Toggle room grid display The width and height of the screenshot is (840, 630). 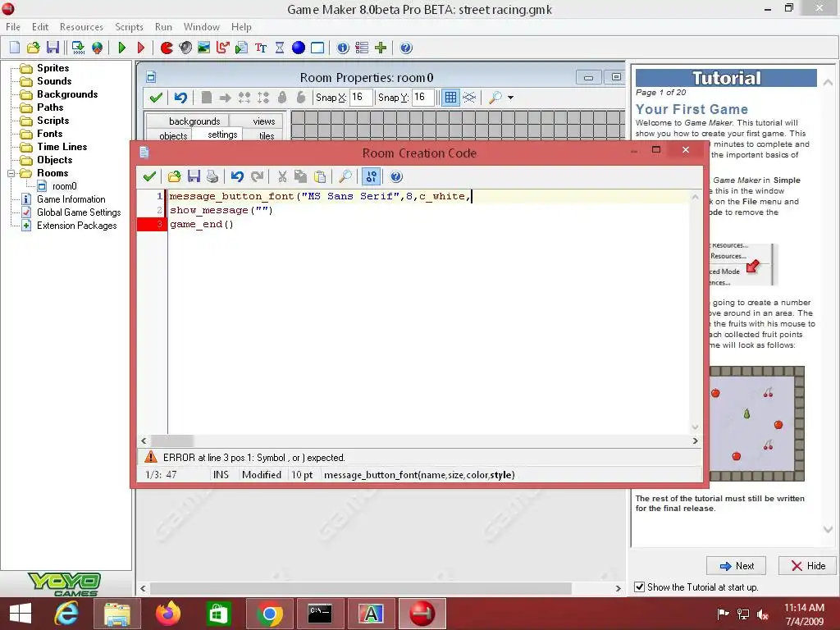[450, 98]
